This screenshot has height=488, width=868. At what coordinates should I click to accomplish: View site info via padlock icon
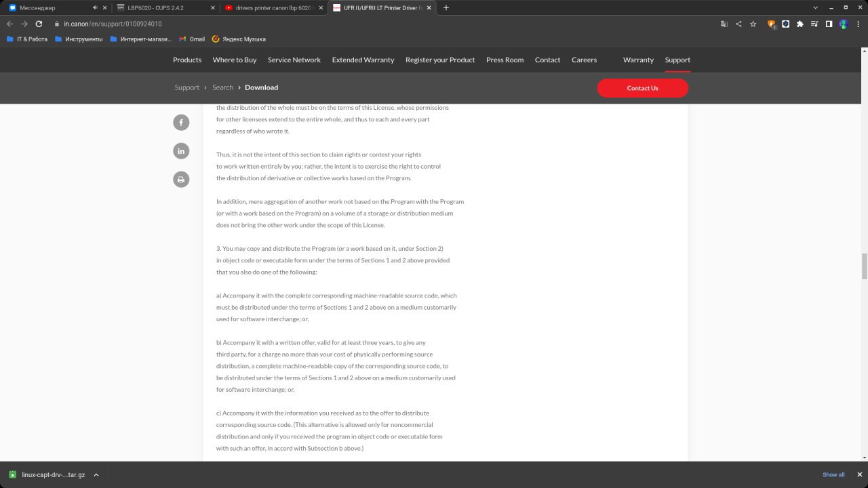58,24
